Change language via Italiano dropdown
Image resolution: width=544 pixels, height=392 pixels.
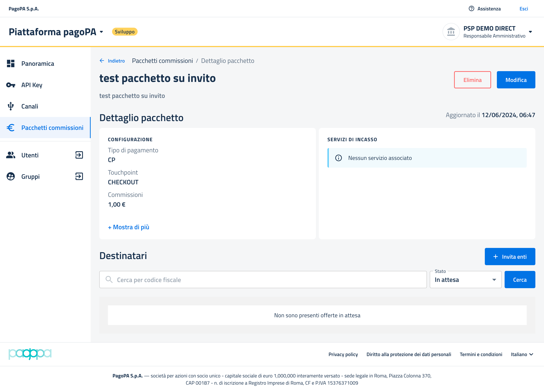point(522,354)
